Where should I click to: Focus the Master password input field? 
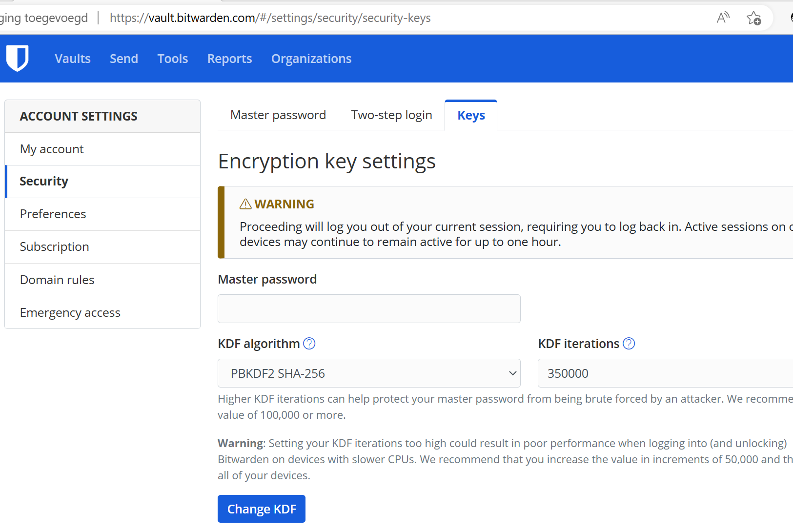tap(369, 308)
